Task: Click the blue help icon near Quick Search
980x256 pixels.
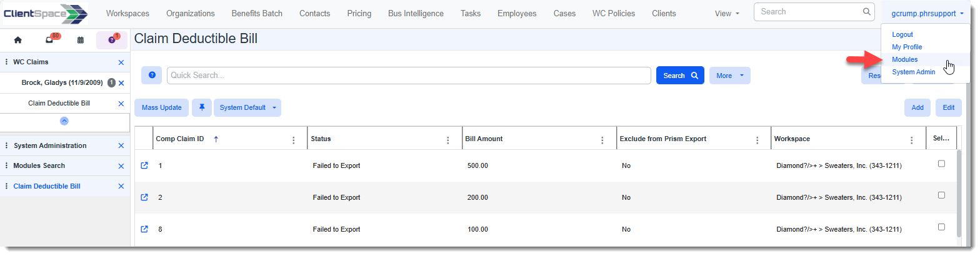Action: pyautogui.click(x=151, y=75)
